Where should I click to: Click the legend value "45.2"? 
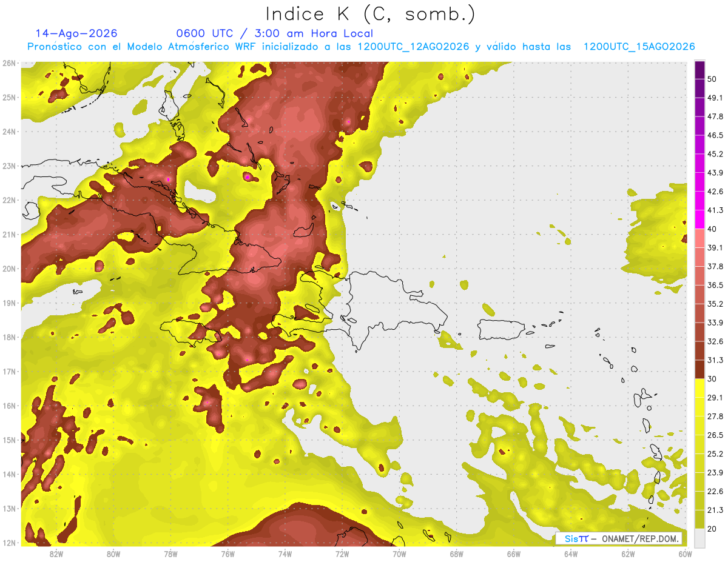click(x=715, y=153)
